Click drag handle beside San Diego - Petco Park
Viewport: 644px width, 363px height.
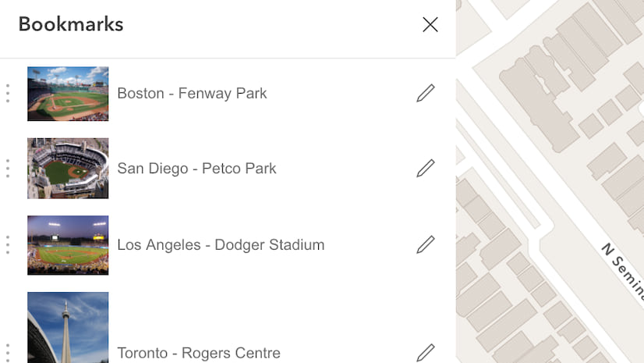[8, 169]
